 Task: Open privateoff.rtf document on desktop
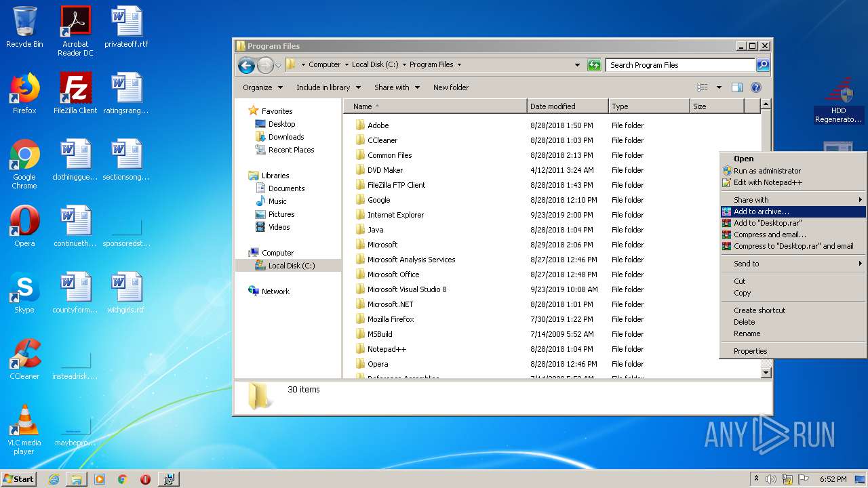pyautogui.click(x=126, y=27)
